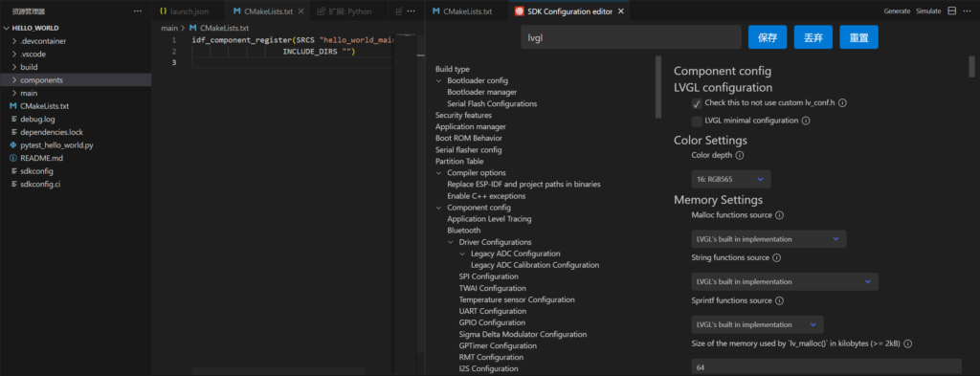Click info icon beside String functions source

(x=776, y=257)
